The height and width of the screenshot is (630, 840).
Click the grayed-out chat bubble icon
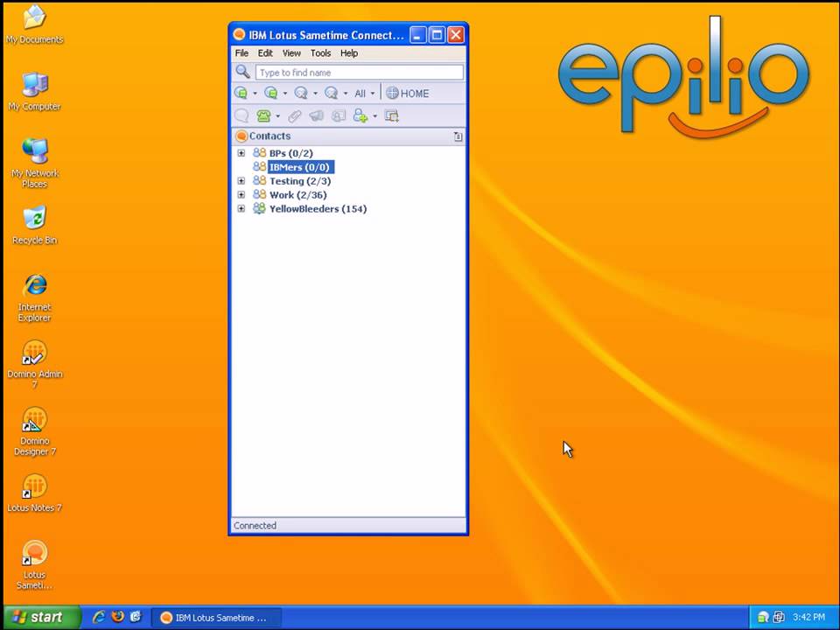241,115
